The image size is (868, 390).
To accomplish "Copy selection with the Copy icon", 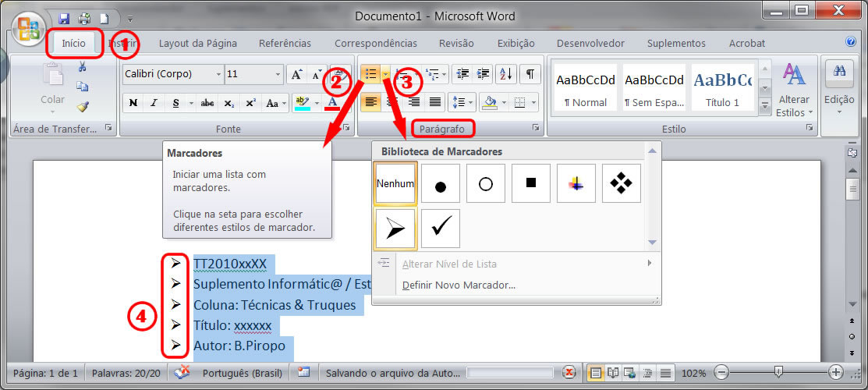I will pyautogui.click(x=83, y=87).
